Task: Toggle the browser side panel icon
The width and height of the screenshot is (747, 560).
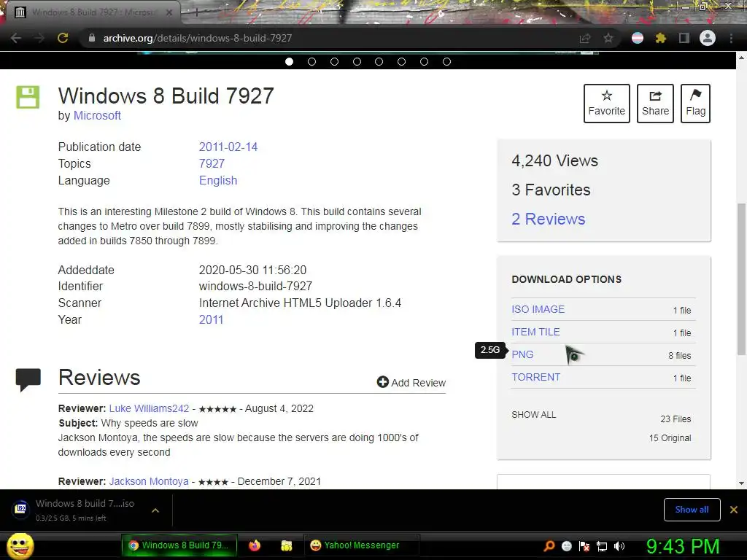Action: (684, 38)
